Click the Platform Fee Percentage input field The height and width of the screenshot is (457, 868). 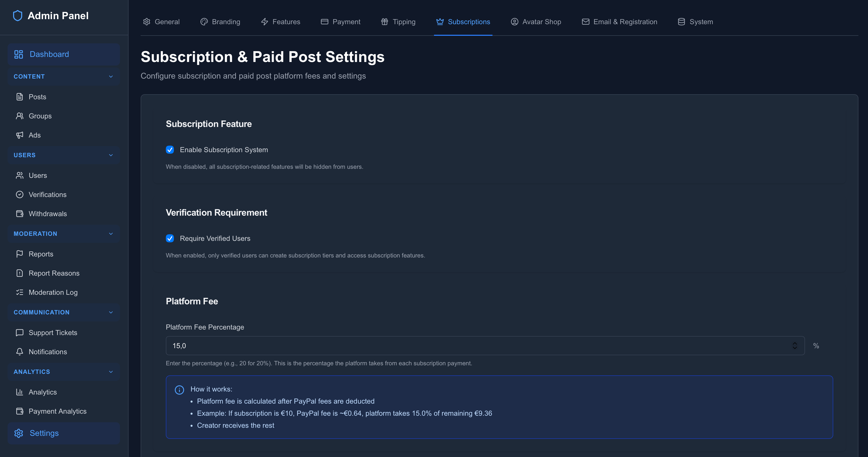(x=472, y=346)
